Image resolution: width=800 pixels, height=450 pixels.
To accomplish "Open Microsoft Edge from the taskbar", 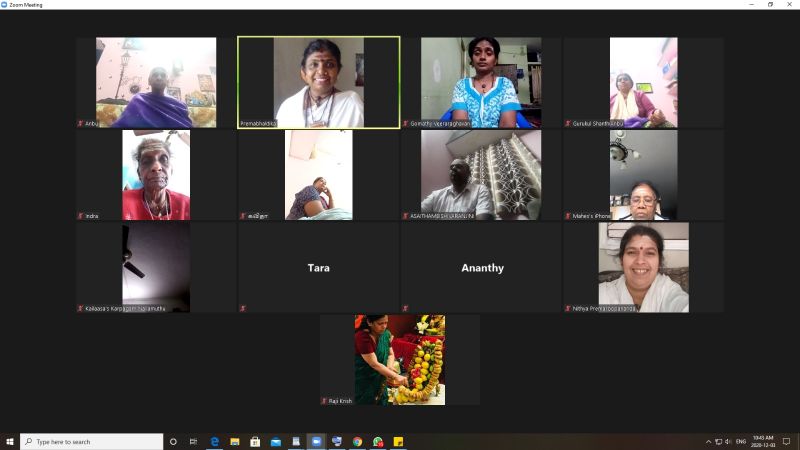I will tap(214, 441).
